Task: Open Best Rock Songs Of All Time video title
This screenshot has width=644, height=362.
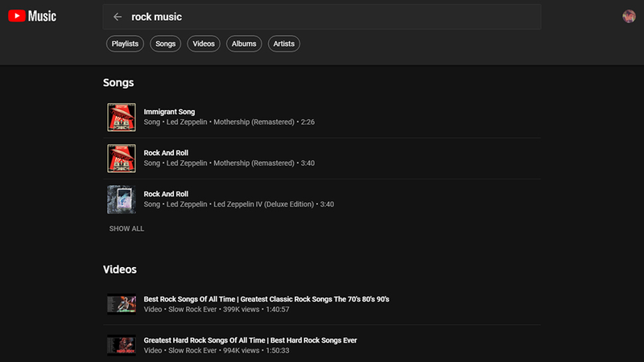Action: (266, 299)
